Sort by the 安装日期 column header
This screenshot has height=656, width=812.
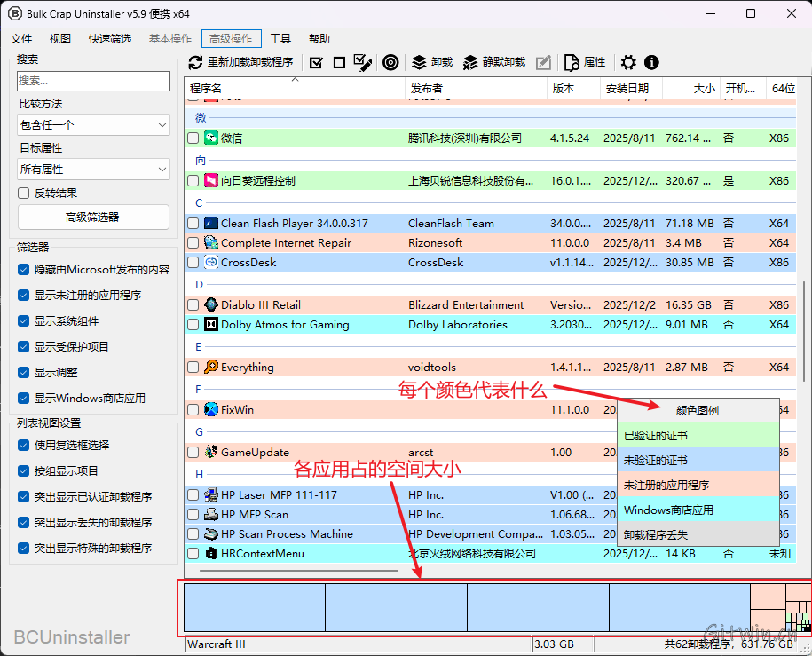coord(631,89)
